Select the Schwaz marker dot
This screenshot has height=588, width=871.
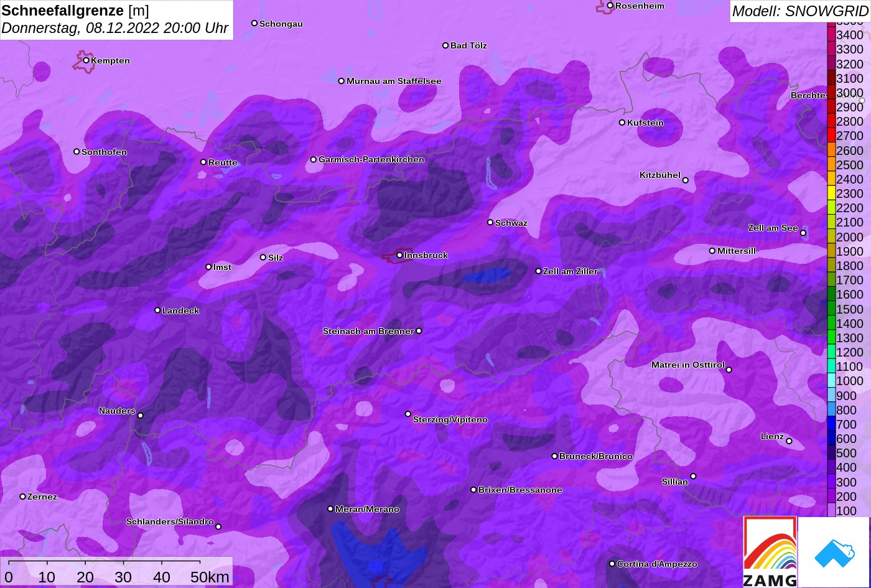(490, 222)
